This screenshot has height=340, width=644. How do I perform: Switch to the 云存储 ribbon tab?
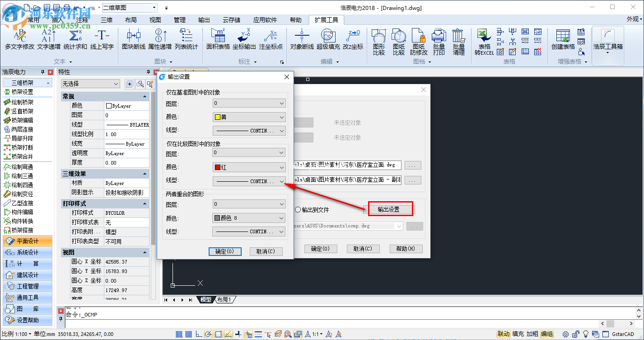tap(231, 20)
